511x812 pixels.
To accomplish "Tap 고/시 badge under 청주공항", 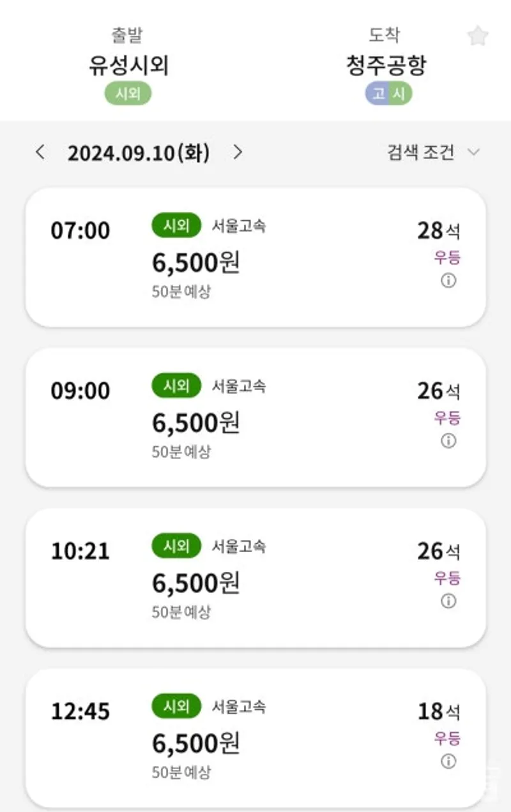I will (x=388, y=94).
